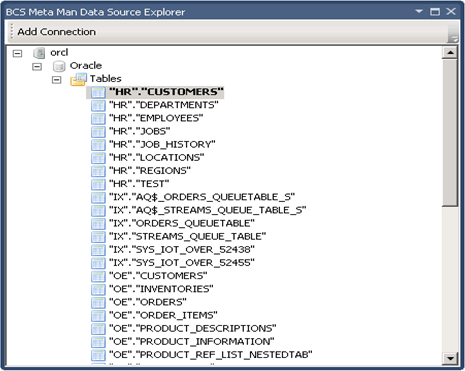Select the "OE"."ORDERS" table name

coord(148,302)
